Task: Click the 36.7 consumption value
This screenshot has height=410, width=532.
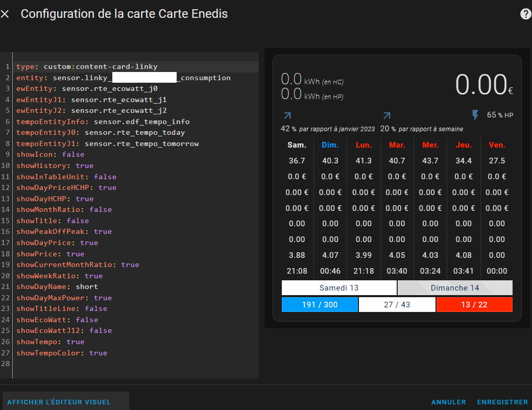Action: (297, 161)
